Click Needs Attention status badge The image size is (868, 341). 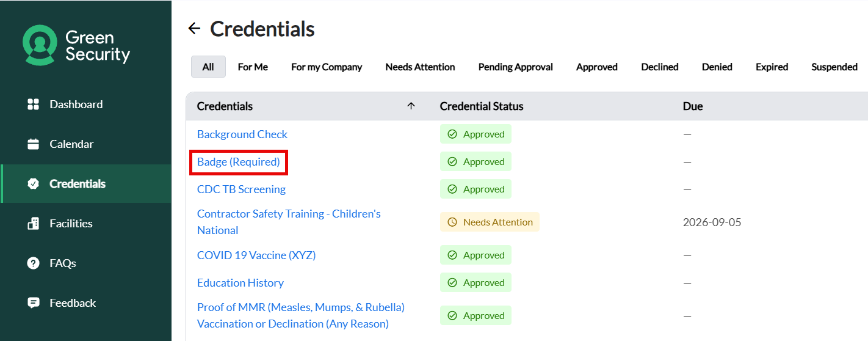pyautogui.click(x=490, y=222)
